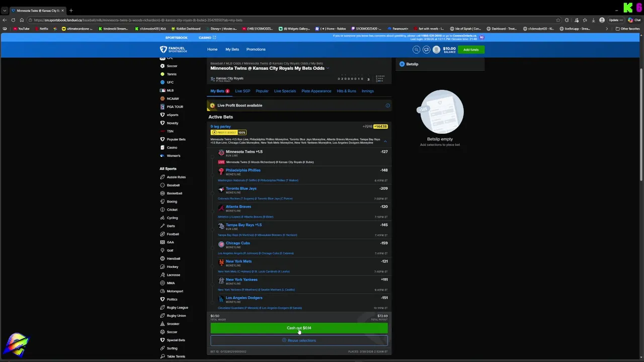Select the Casino icon in sidebar
The width and height of the screenshot is (644, 362).
coord(163,147)
